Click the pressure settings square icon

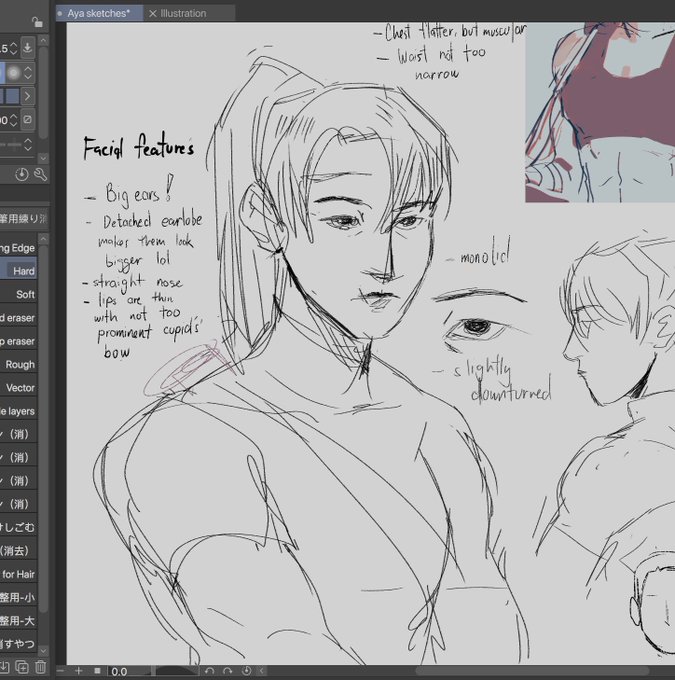[27, 119]
